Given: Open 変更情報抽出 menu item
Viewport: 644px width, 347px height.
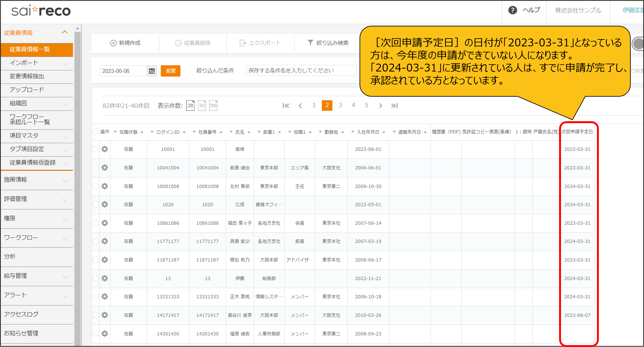Looking at the screenshot, I should [x=37, y=77].
